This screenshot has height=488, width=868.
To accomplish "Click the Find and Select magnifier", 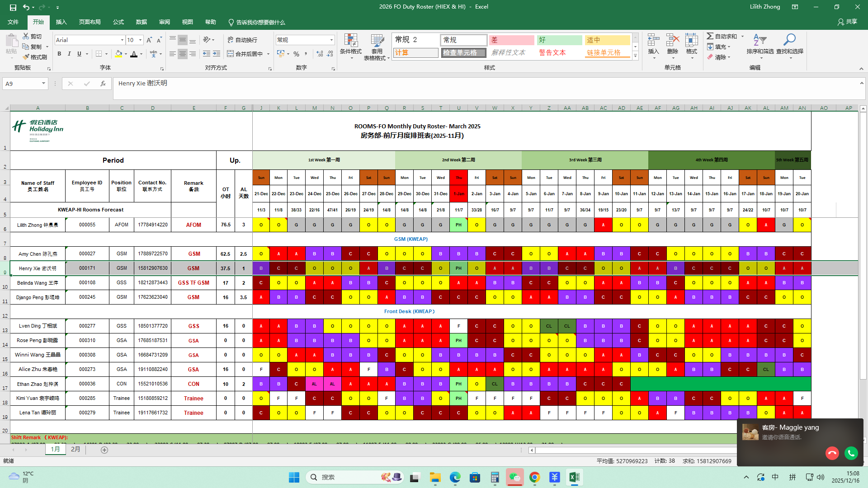I will pos(789,44).
